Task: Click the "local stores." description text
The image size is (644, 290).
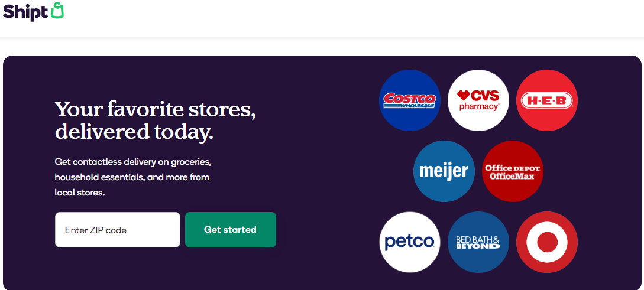Action: point(79,192)
